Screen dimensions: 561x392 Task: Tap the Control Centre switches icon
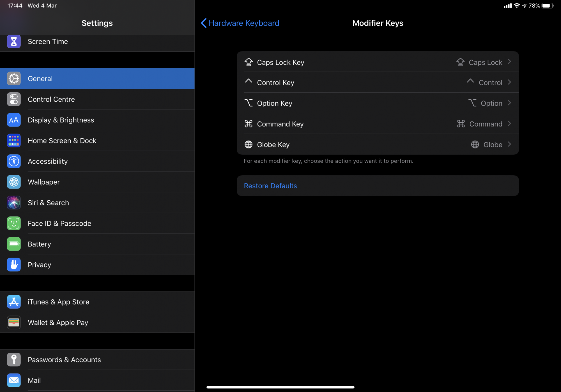[14, 99]
